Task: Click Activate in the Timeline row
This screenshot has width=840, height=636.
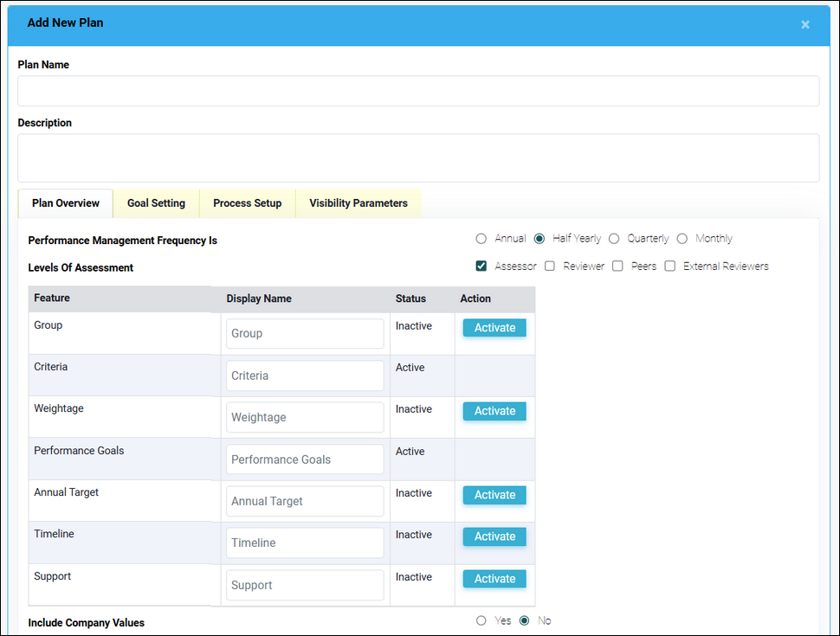Action: (494, 536)
